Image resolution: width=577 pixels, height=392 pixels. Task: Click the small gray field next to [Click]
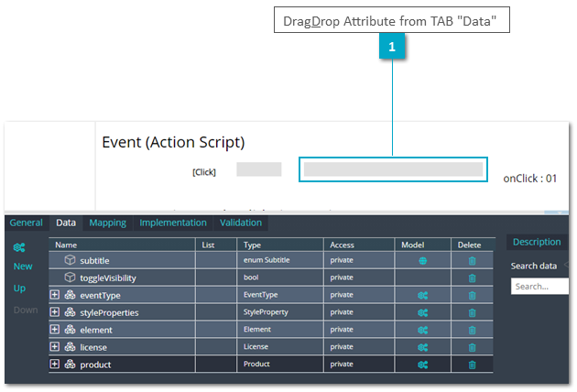[x=259, y=169]
